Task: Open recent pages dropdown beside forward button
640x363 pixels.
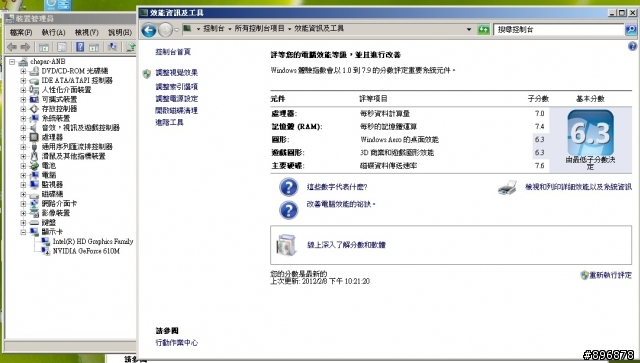Action: point(176,30)
